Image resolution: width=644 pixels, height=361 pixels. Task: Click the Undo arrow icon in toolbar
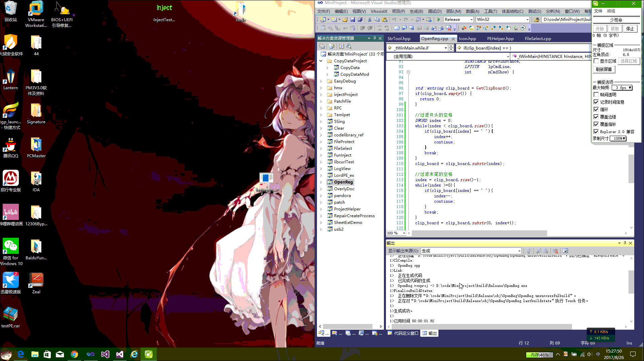[x=394, y=20]
